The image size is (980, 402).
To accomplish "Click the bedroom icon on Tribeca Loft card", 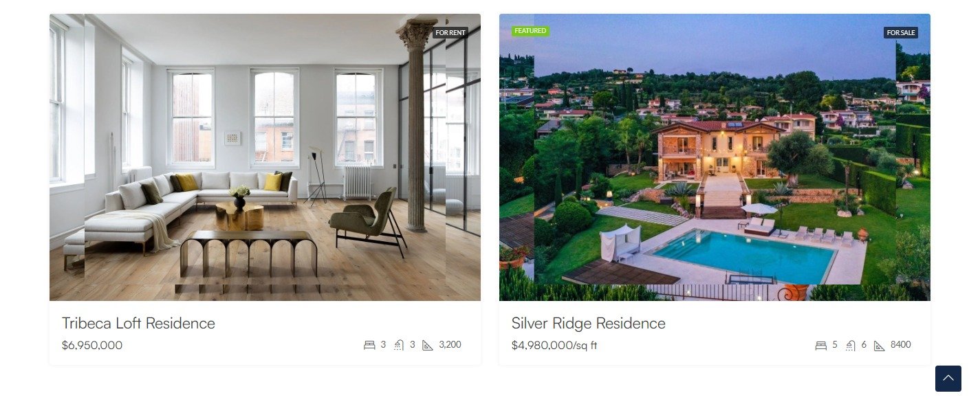I will tap(369, 345).
